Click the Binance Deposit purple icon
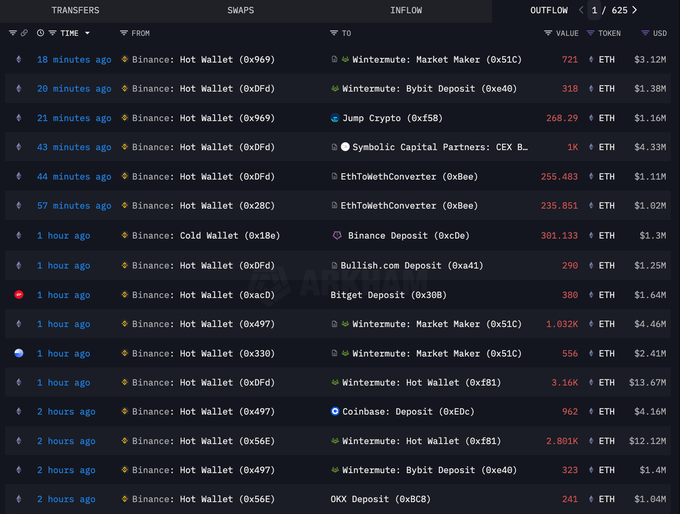Image resolution: width=680 pixels, height=514 pixels. coord(337,236)
